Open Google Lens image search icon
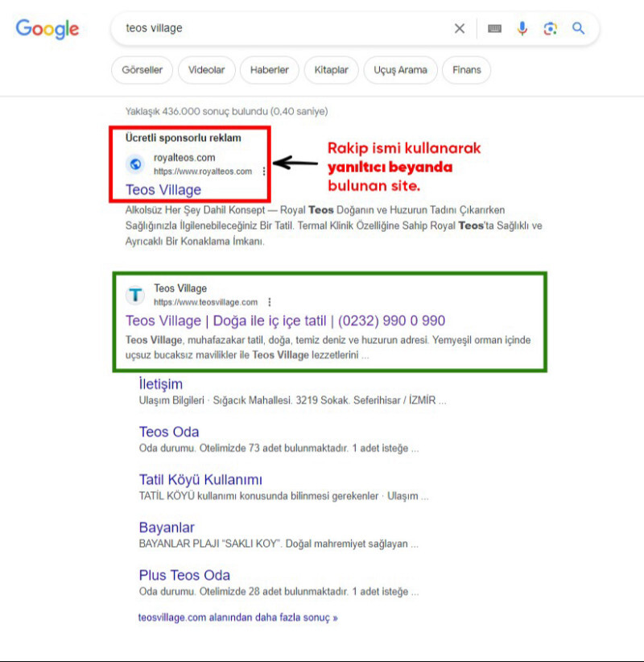The image size is (644, 662). tap(551, 28)
